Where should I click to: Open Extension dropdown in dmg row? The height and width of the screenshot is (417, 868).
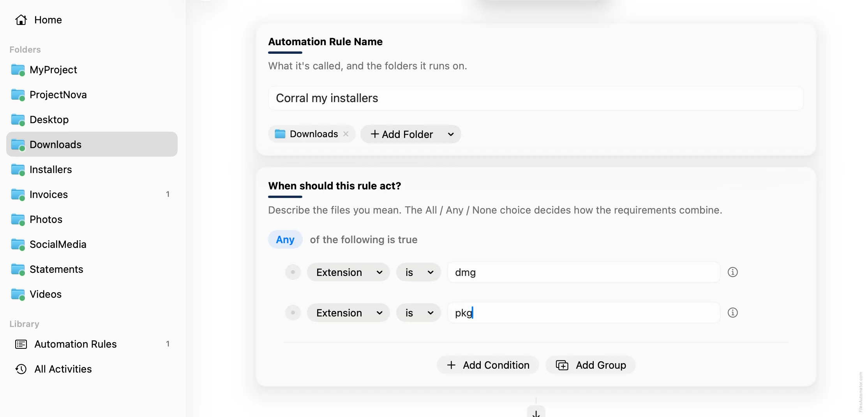[x=348, y=272]
